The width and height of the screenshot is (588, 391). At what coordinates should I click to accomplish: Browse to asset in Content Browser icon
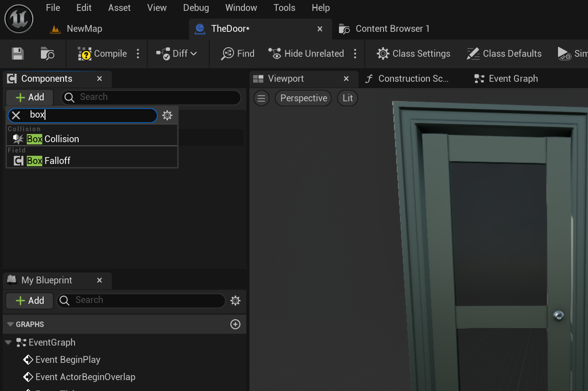point(47,54)
